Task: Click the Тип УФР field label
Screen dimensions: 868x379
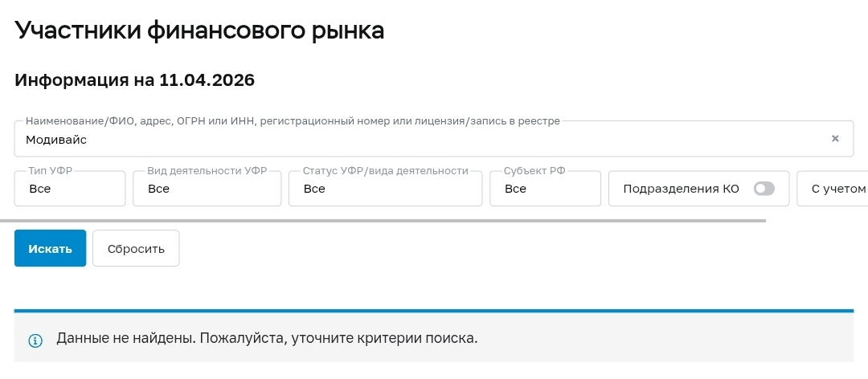Action: [x=50, y=171]
